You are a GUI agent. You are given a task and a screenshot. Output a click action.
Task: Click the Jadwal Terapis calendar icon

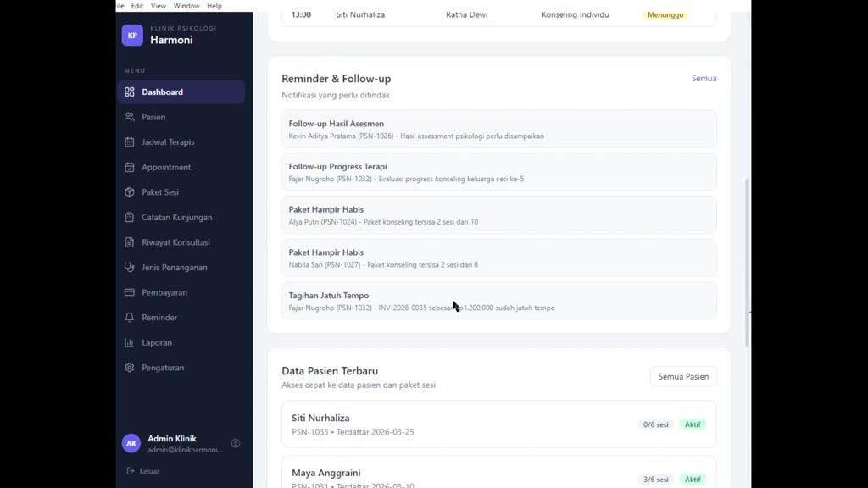click(130, 142)
